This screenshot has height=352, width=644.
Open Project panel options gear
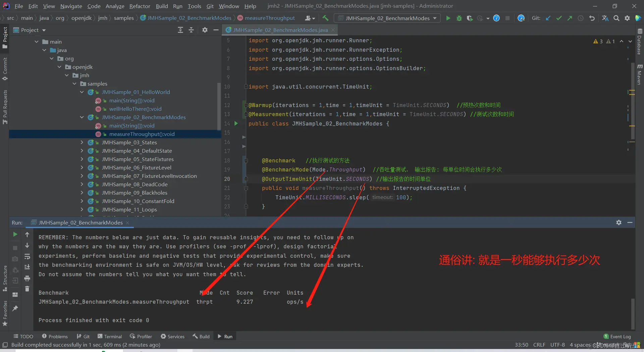click(205, 30)
